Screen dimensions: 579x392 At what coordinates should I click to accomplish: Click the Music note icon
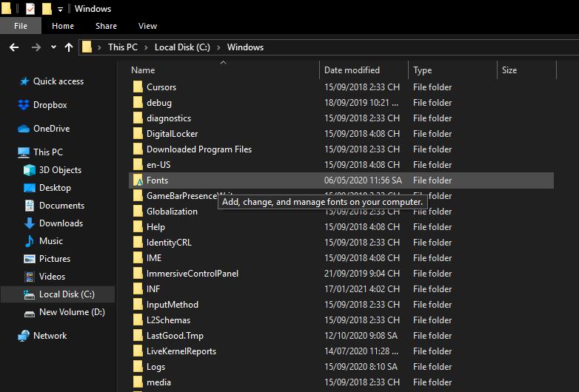pyautogui.click(x=29, y=241)
